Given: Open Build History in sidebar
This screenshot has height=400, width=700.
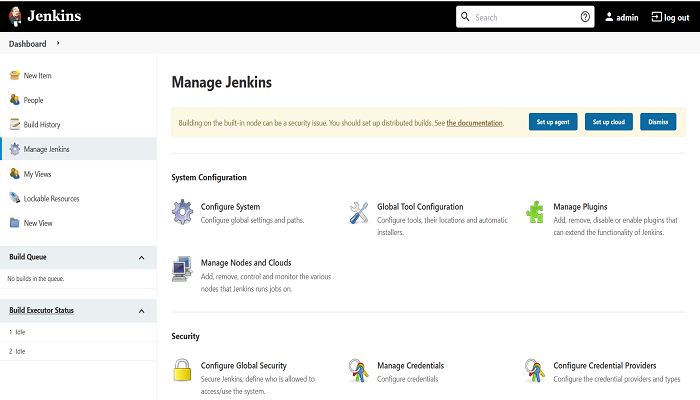Looking at the screenshot, I should [42, 125].
